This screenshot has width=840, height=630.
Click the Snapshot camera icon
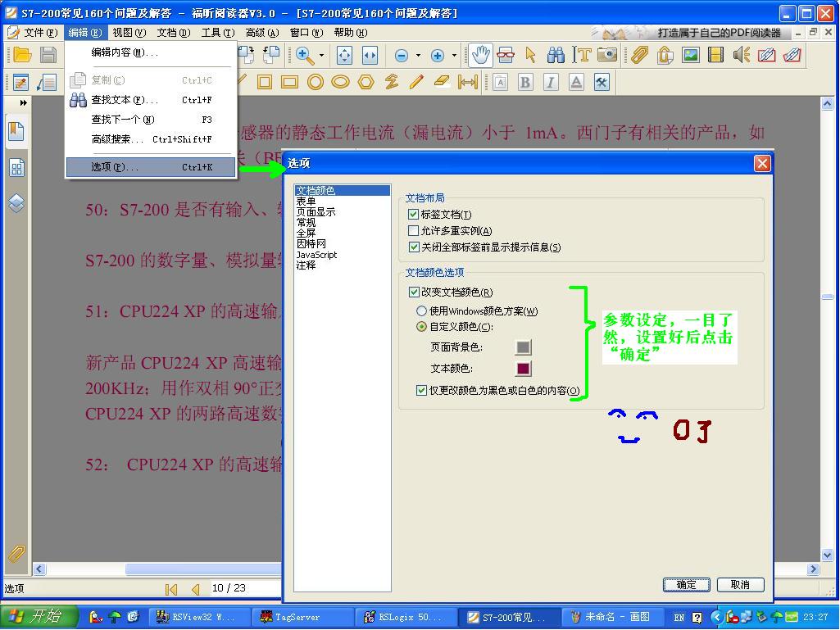607,55
